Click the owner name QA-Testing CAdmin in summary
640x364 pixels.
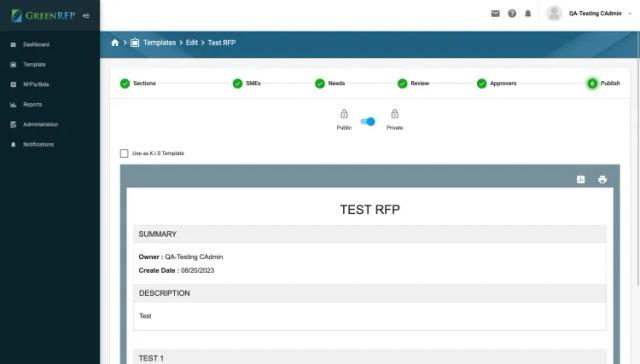pyautogui.click(x=194, y=257)
